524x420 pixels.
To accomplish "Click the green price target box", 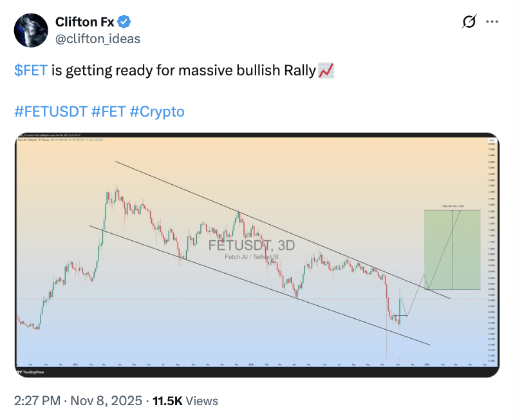I will [x=452, y=249].
